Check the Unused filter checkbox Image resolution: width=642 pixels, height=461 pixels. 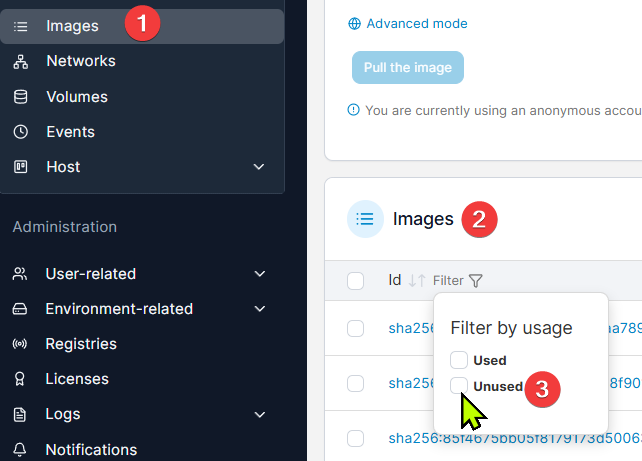tap(459, 386)
